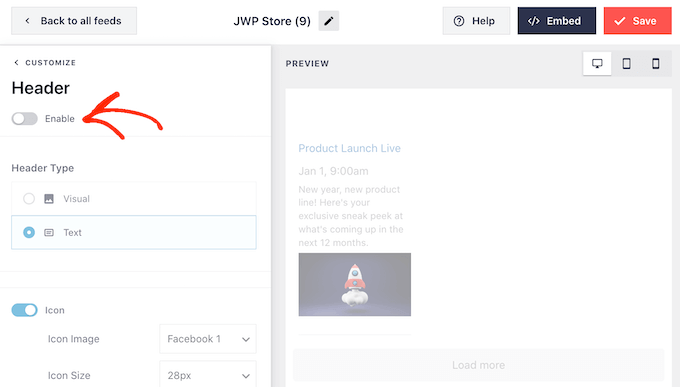
Task: Click the Header Type label
Action: coord(42,168)
